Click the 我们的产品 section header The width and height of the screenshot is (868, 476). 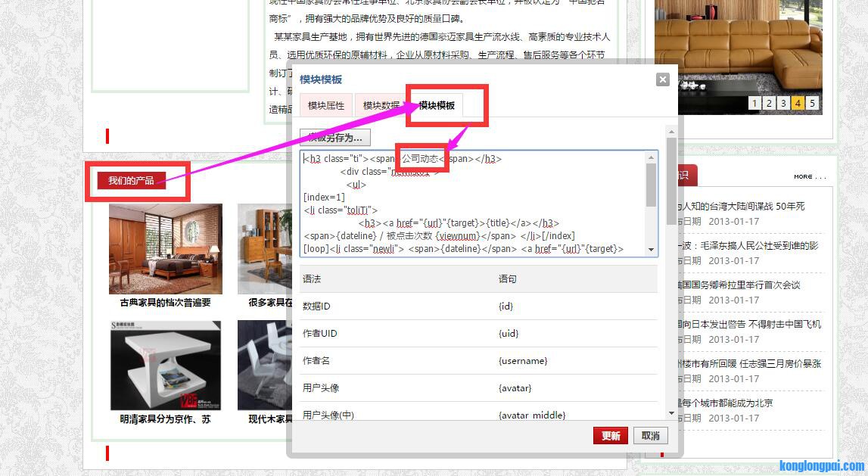[131, 181]
